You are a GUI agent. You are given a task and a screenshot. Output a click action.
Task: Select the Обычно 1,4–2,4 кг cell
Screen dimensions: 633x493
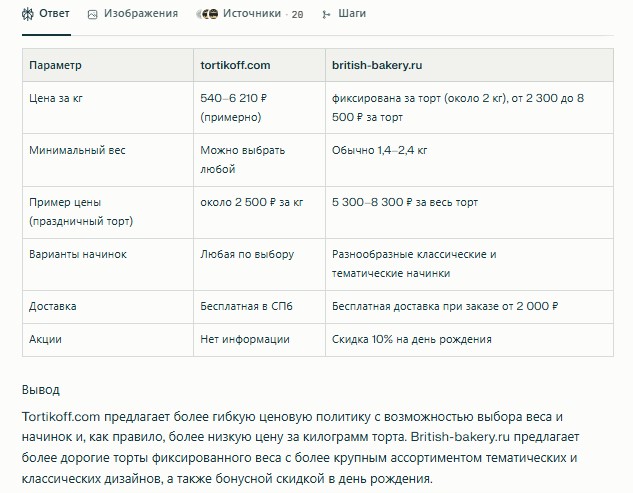(469, 160)
